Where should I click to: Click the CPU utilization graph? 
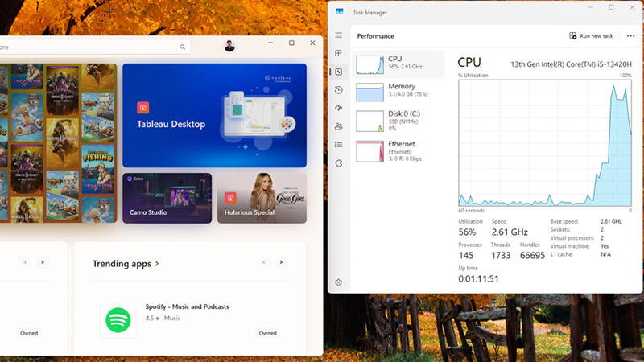pyautogui.click(x=545, y=143)
